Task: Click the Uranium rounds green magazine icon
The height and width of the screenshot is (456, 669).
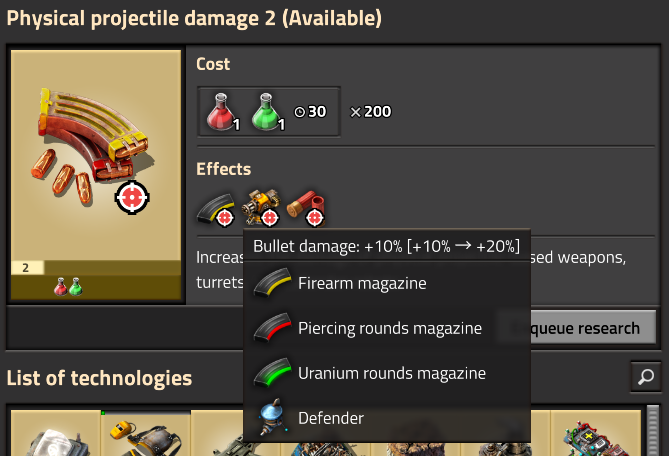Action: [x=272, y=372]
